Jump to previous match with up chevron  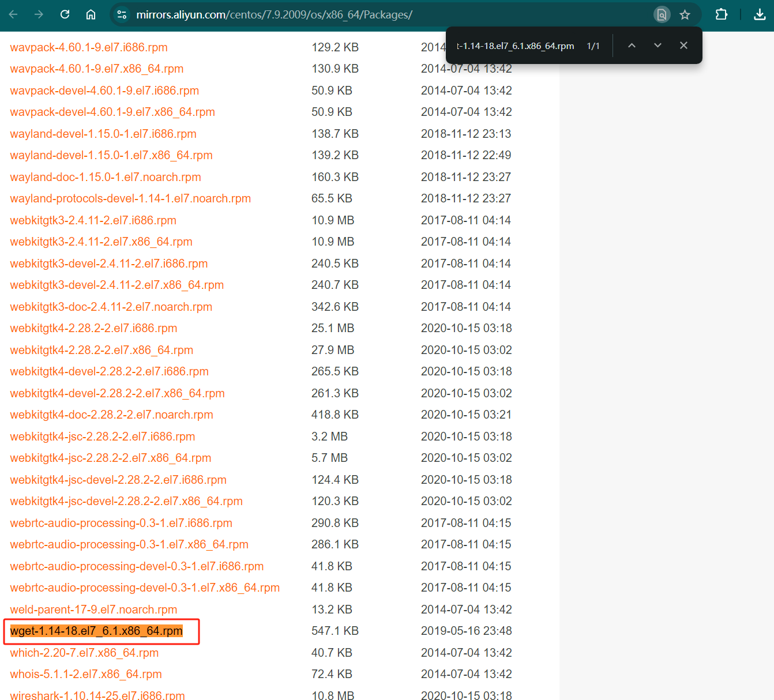[x=632, y=45]
